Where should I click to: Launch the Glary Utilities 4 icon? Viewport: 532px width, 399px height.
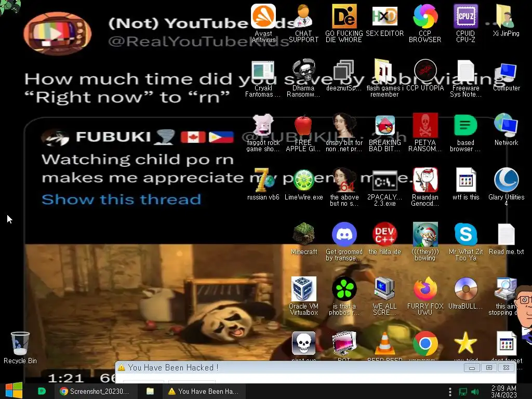click(506, 188)
